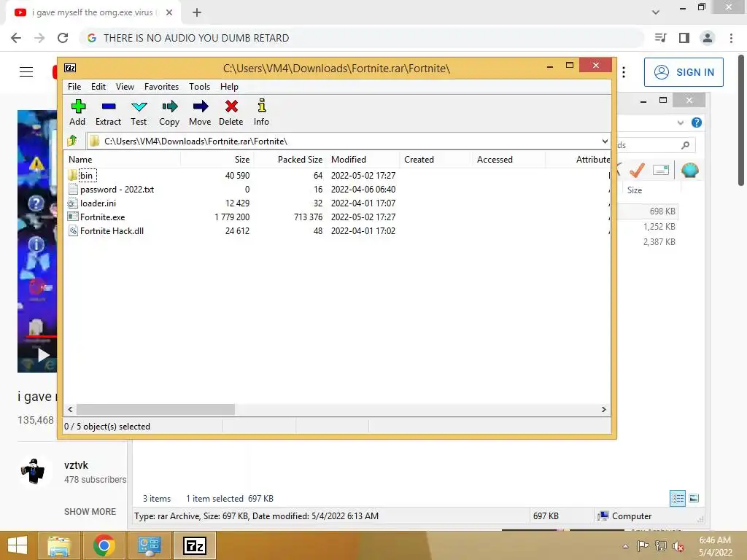The height and width of the screenshot is (560, 747).
Task: Click the Copy toolbar icon
Action: tap(169, 112)
